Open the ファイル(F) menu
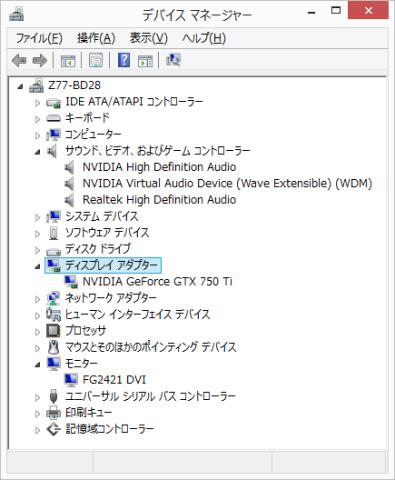 coord(39,38)
